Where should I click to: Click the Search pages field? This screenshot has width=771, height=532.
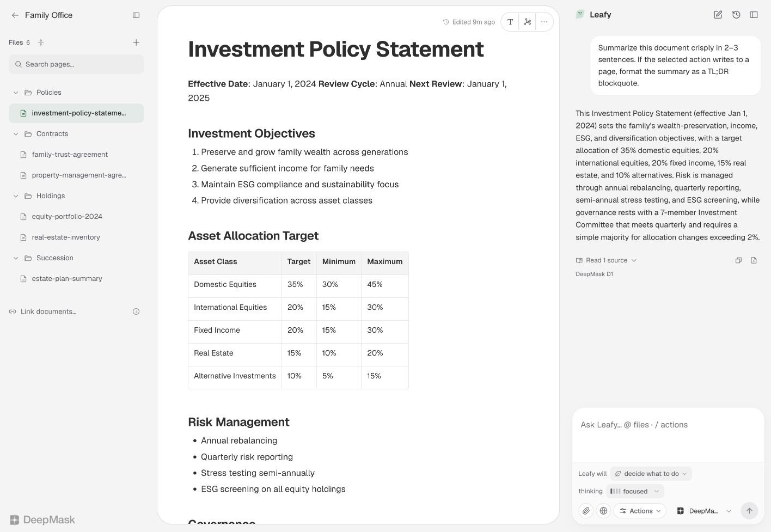(76, 64)
